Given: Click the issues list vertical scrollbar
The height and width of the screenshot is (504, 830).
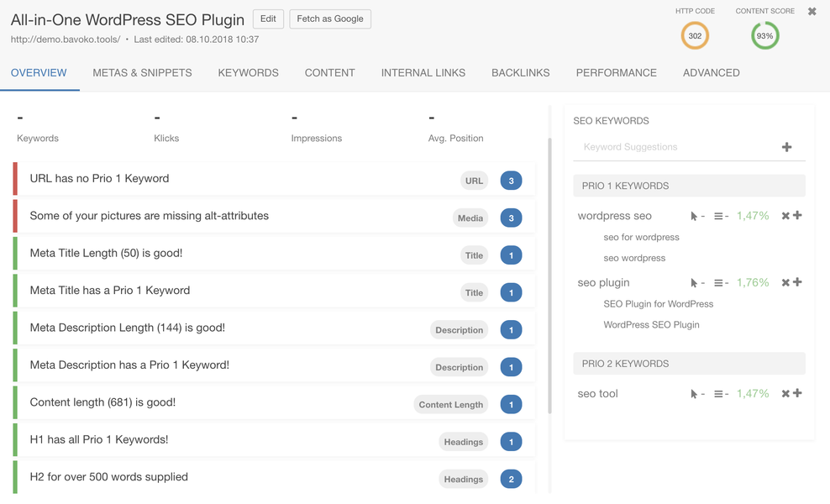Looking at the screenshot, I should click(x=549, y=276).
